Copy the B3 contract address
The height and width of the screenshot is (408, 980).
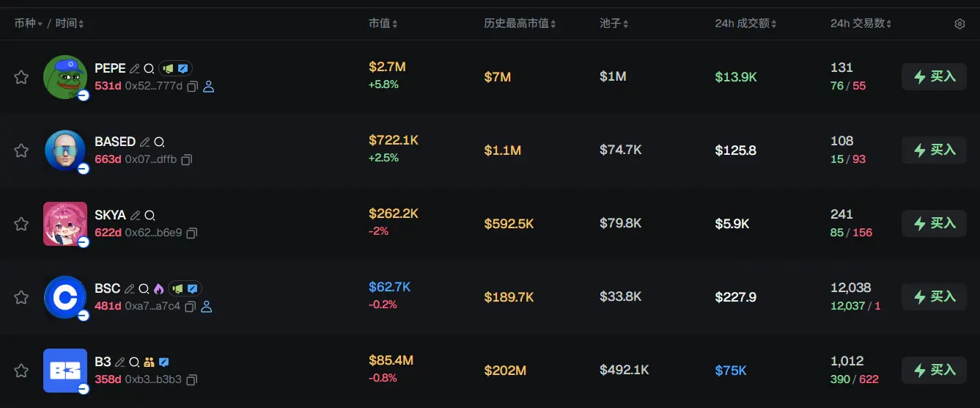(x=192, y=380)
